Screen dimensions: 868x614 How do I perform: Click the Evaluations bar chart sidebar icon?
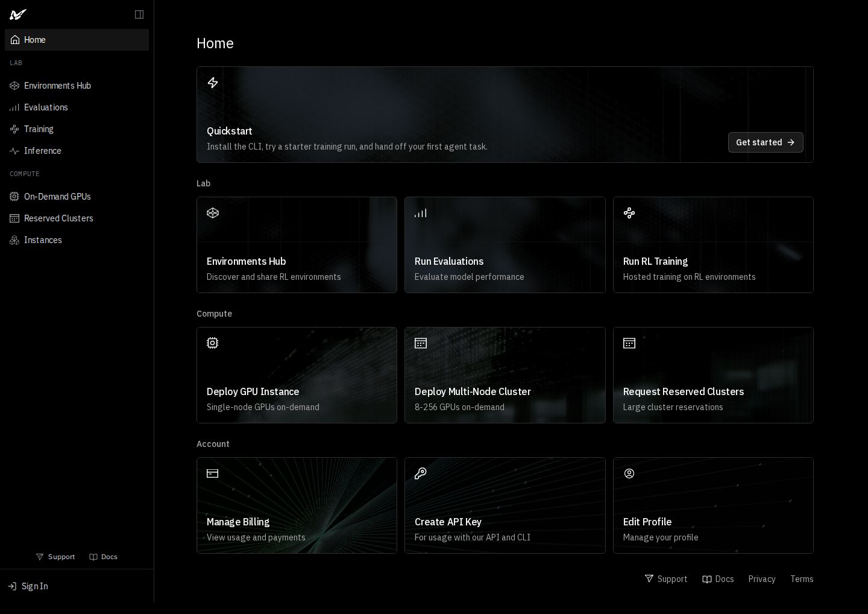(x=14, y=107)
